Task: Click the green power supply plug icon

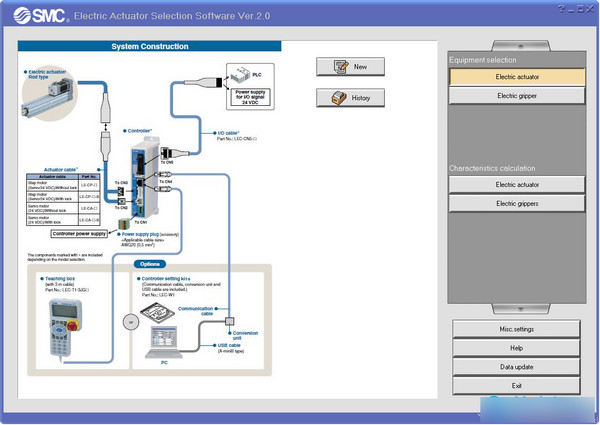Action: 124,224
